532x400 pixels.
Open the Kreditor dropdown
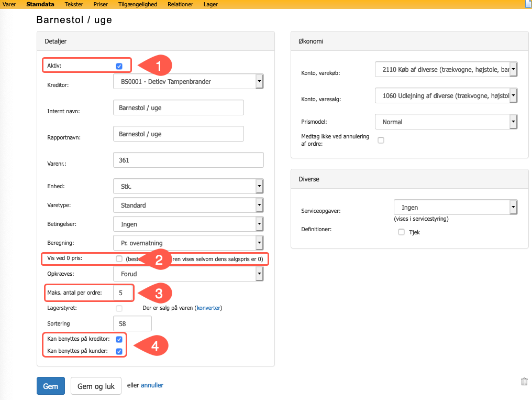189,81
